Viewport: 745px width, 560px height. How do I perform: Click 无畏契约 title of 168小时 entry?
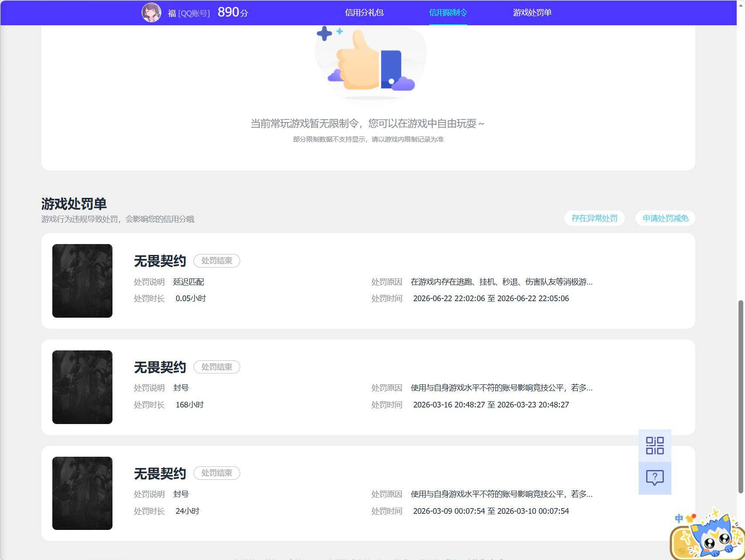[160, 367]
